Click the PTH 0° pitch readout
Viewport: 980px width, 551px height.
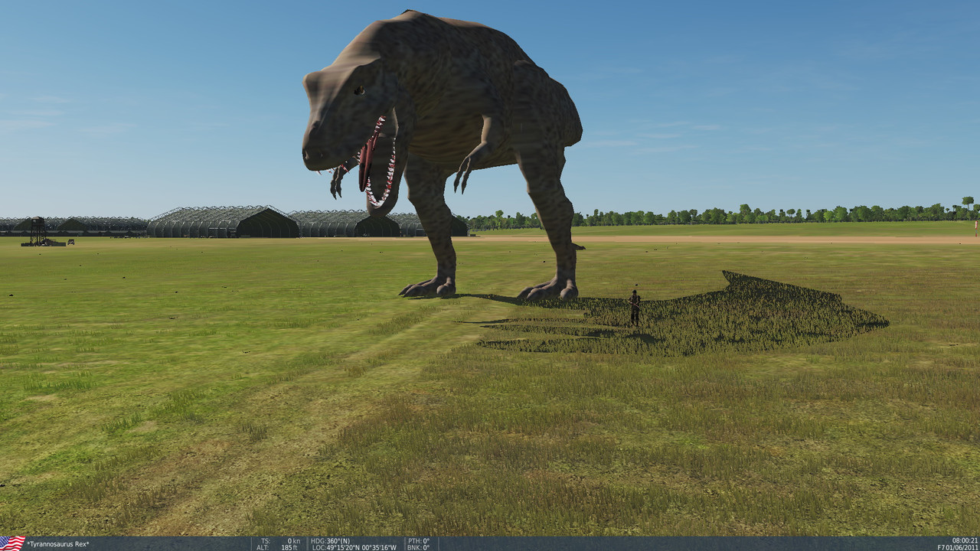click(419, 540)
